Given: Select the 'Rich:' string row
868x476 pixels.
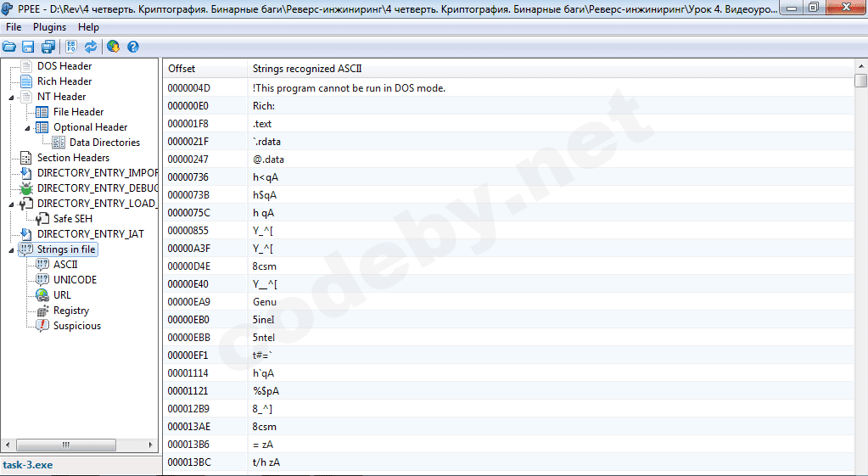Looking at the screenshot, I should pos(509,106).
